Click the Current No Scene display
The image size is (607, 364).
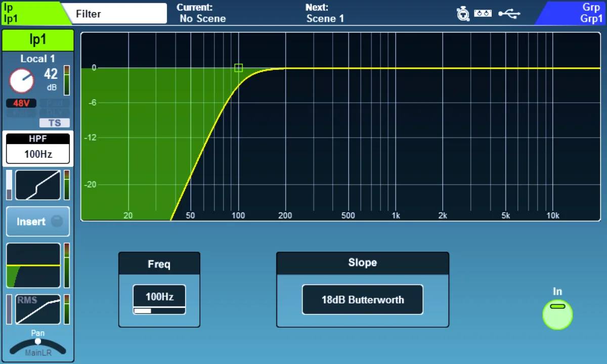[x=202, y=13]
